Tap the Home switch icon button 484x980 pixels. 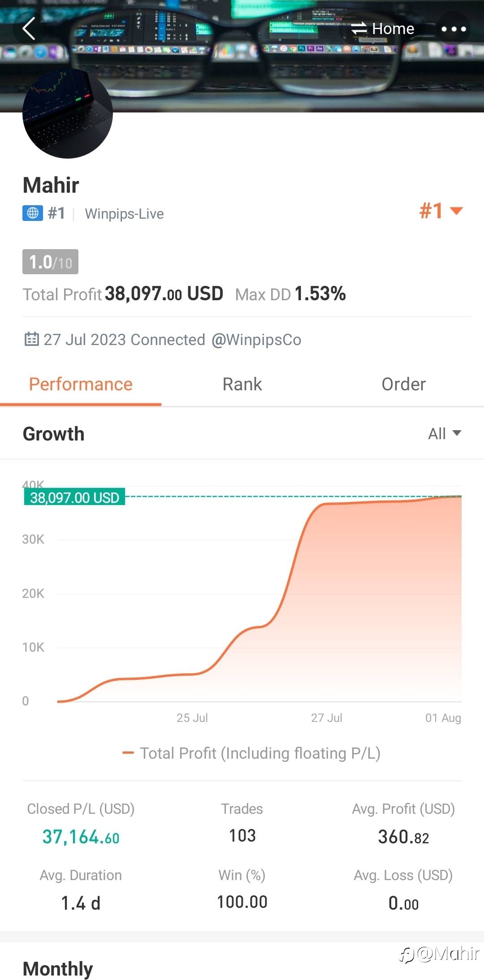tap(383, 29)
